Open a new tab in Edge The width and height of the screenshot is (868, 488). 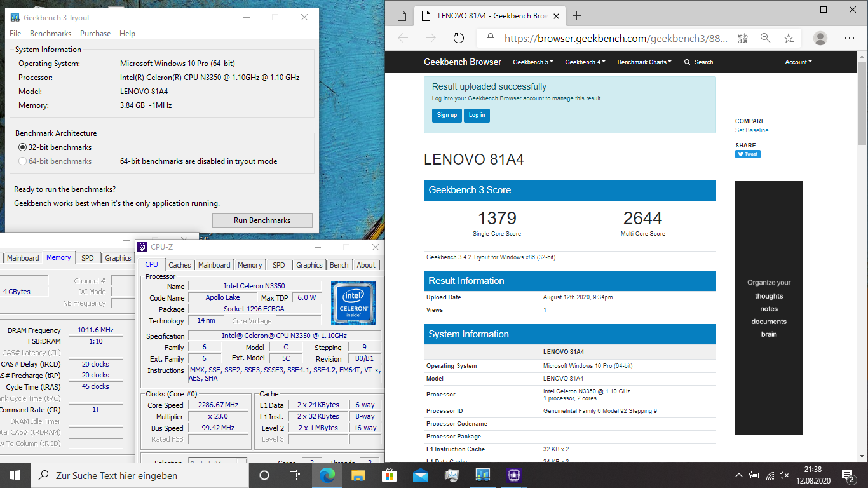click(576, 16)
